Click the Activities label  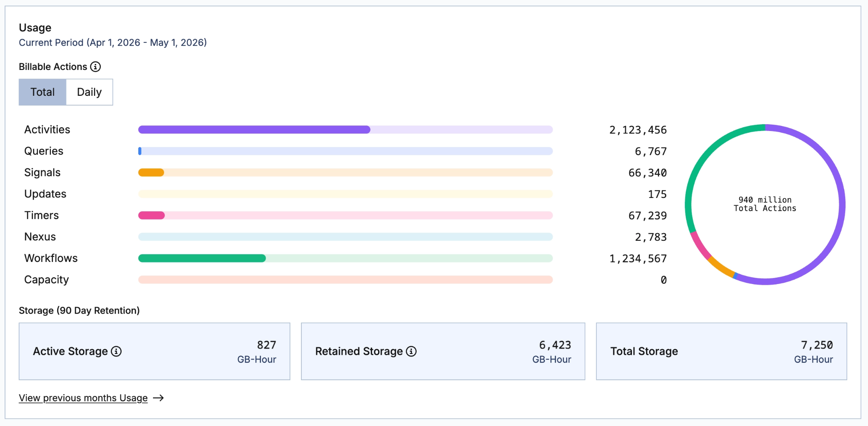(47, 130)
